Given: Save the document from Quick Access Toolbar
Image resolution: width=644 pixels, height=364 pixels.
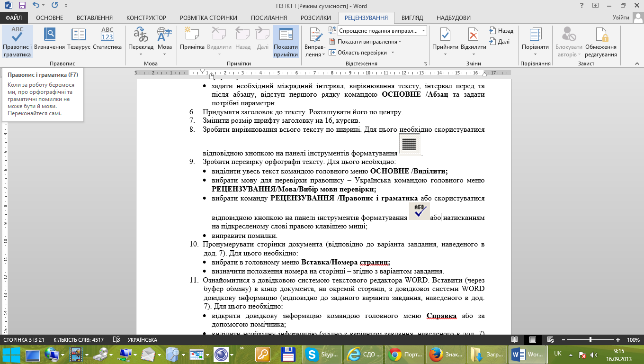Looking at the screenshot, I should pyautogui.click(x=22, y=6).
